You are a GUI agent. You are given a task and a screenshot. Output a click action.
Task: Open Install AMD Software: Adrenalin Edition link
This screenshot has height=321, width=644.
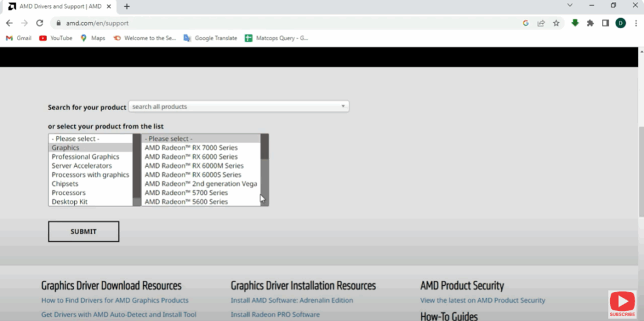pyautogui.click(x=292, y=300)
